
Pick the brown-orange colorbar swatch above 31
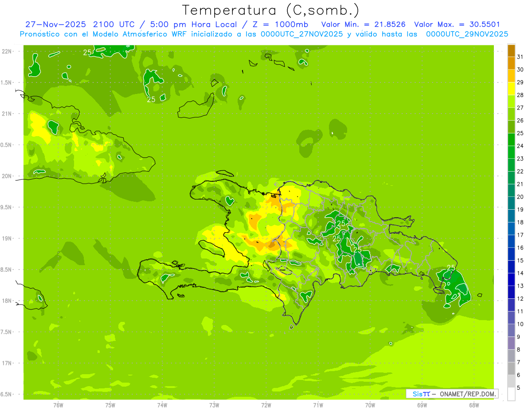pos(511,51)
